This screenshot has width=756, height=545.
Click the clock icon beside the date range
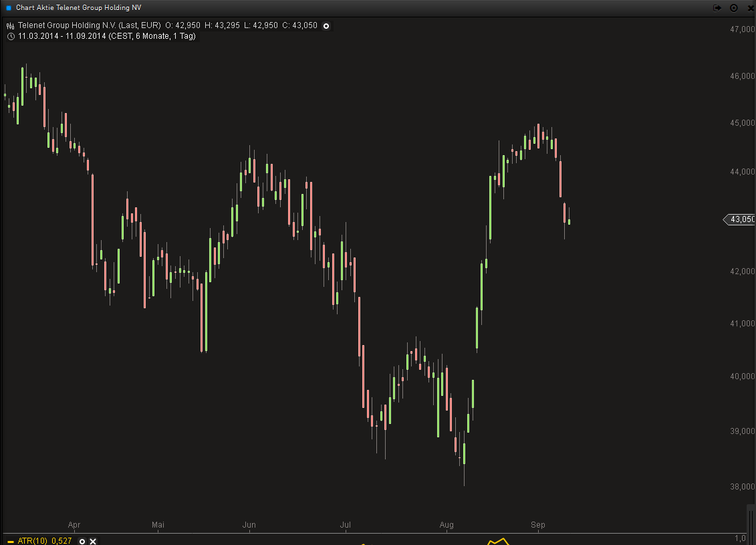pyautogui.click(x=10, y=36)
